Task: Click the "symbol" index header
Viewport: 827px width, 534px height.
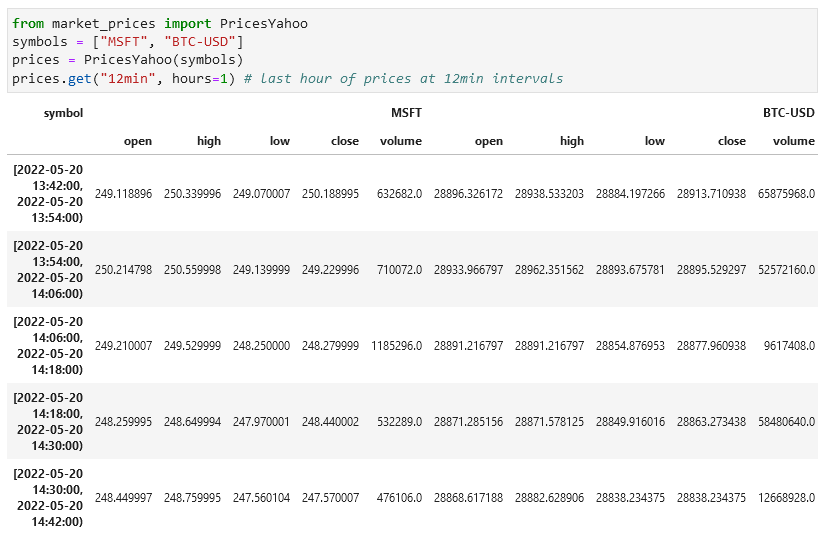Action: pyautogui.click(x=63, y=113)
